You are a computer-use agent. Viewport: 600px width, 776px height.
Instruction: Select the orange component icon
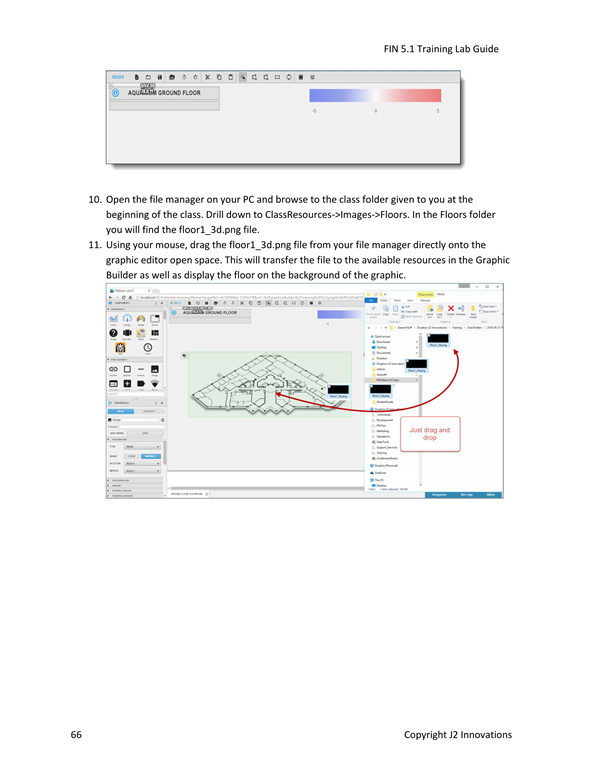pyautogui.click(x=120, y=347)
